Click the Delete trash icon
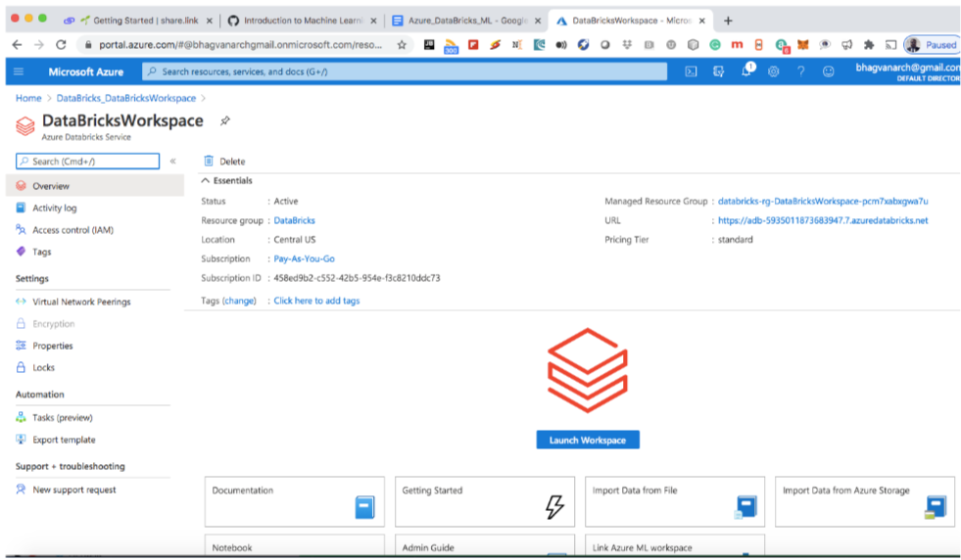This screenshot has width=961, height=560. tap(209, 162)
